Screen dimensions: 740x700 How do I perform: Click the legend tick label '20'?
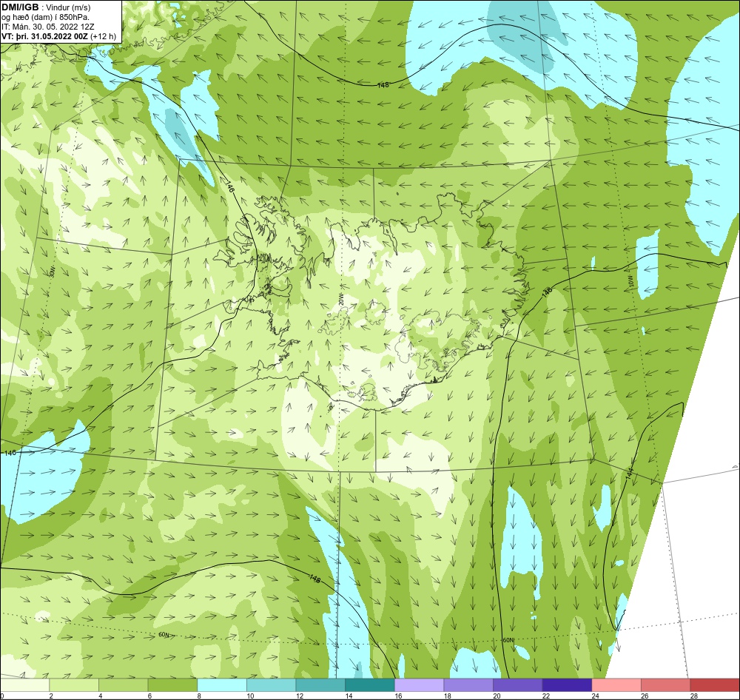click(x=497, y=696)
